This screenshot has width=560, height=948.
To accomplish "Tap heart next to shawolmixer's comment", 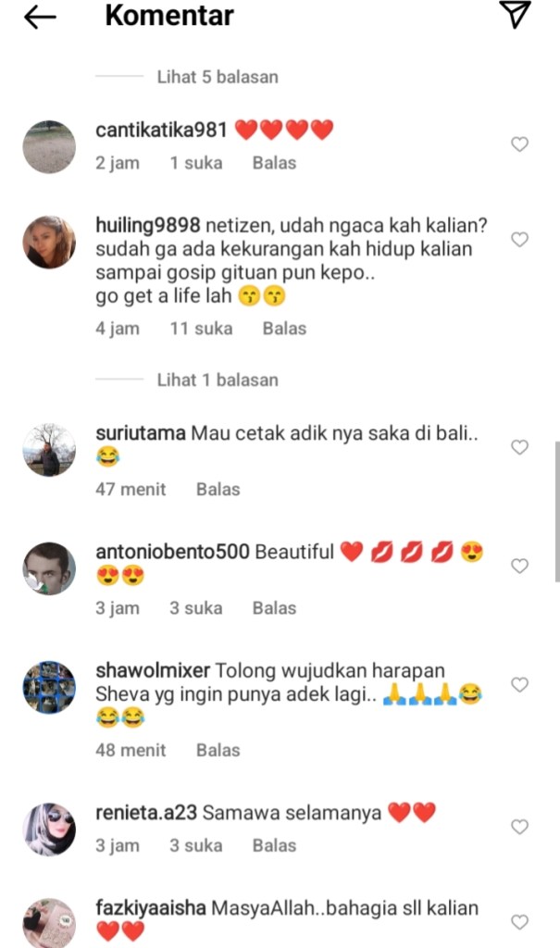I will [x=519, y=684].
